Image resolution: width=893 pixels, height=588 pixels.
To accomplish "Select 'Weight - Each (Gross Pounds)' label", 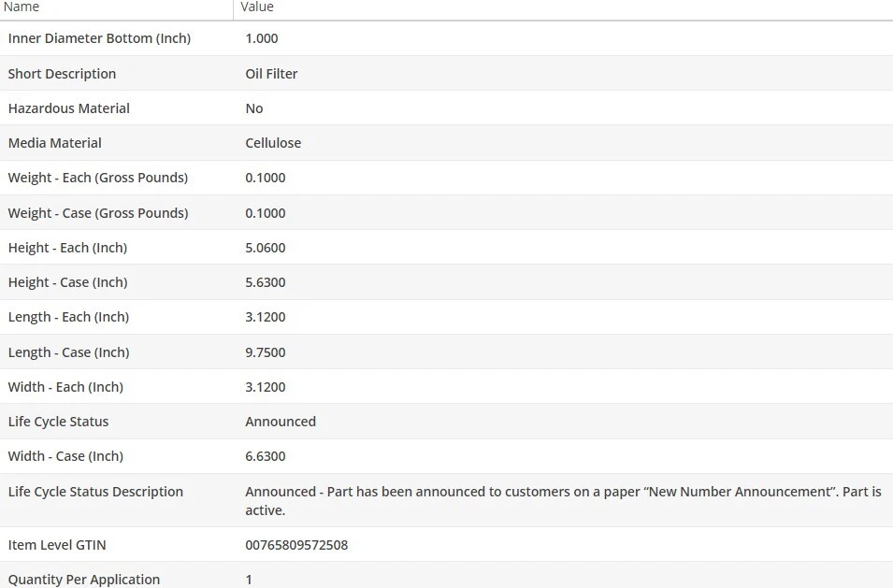I will [98, 179].
